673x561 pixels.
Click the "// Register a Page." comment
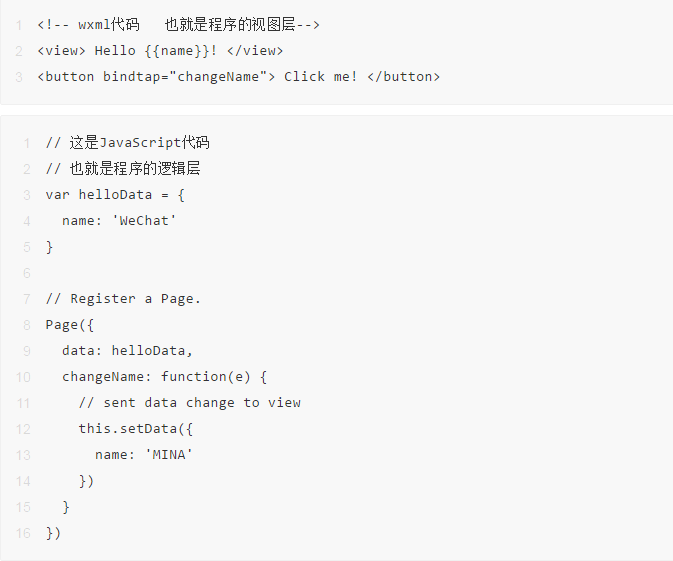(123, 298)
